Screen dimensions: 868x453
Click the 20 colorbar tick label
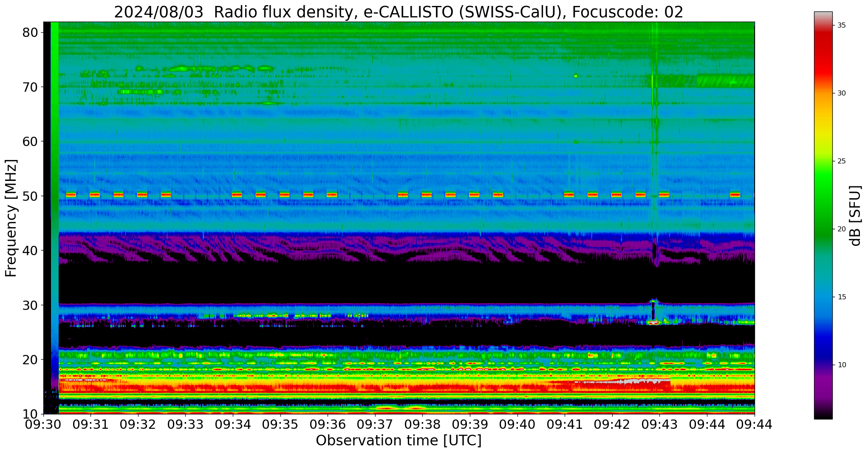click(841, 229)
